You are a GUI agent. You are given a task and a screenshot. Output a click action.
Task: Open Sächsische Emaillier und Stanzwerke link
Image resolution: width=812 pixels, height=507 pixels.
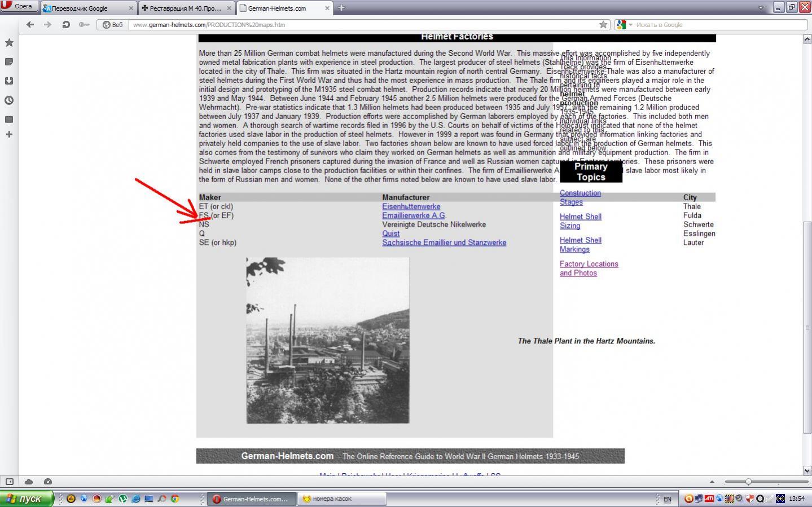pyautogui.click(x=444, y=243)
